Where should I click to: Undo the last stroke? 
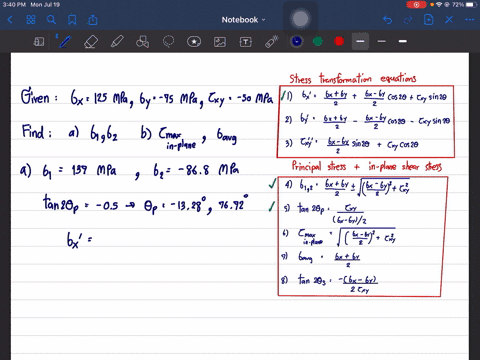(x=387, y=20)
